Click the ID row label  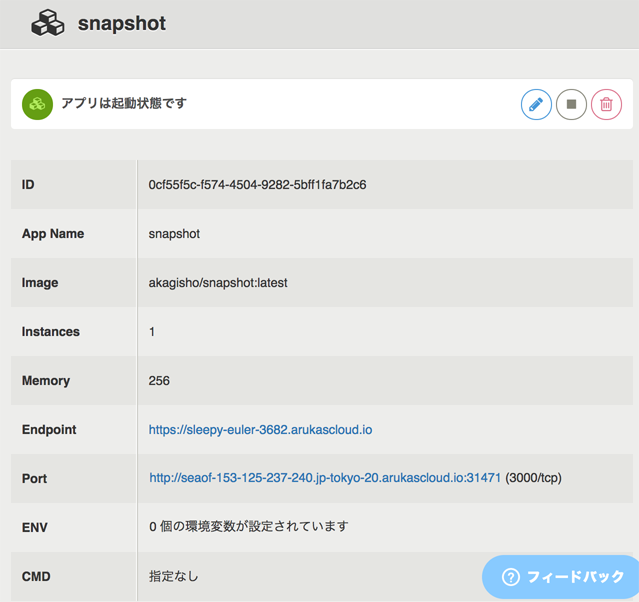point(28,185)
